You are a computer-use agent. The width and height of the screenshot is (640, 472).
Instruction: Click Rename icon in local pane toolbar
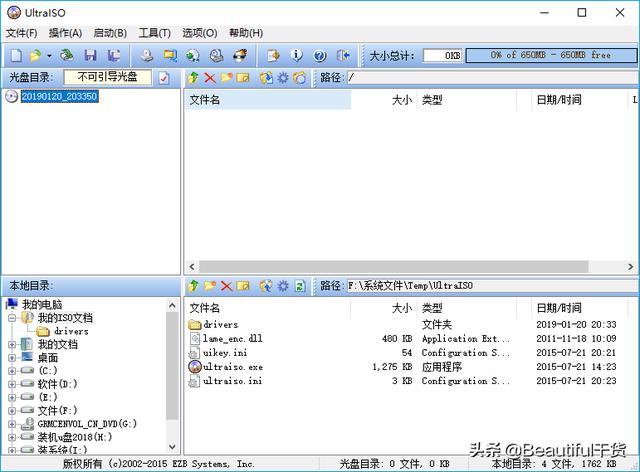243,286
